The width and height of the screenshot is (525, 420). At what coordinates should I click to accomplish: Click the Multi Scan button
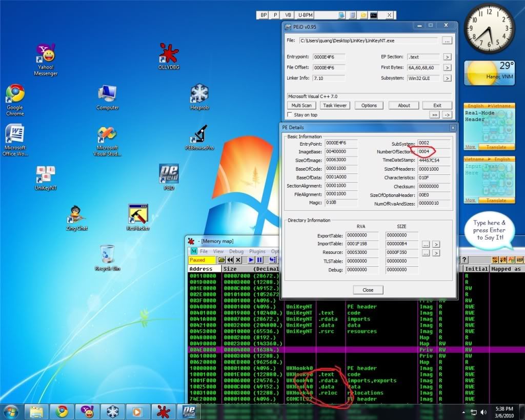point(301,106)
